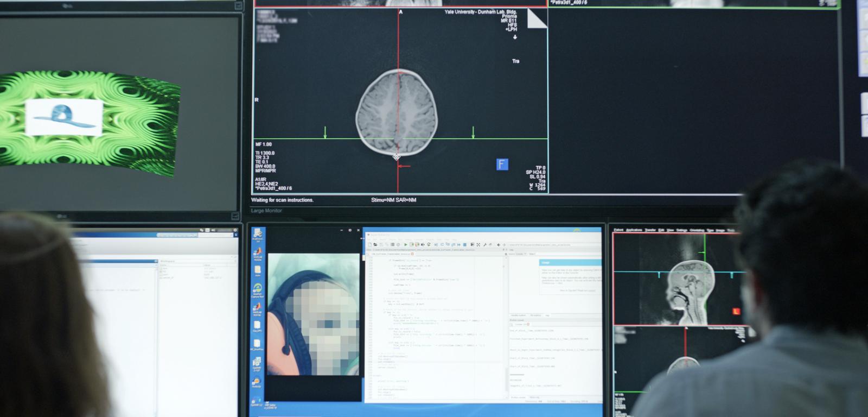Click the New file icon in Spyder toolbar

[x=370, y=245]
